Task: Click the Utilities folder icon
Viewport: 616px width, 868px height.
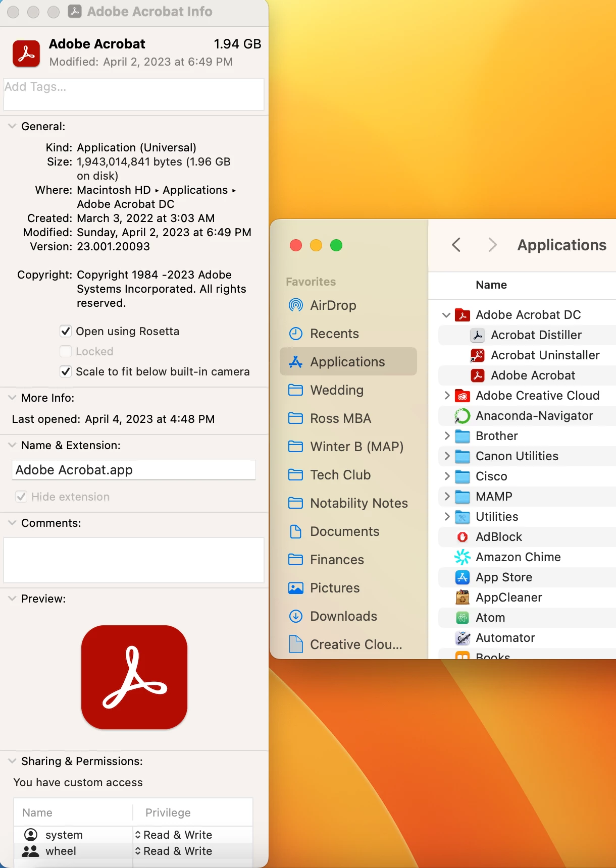Action: point(463,517)
